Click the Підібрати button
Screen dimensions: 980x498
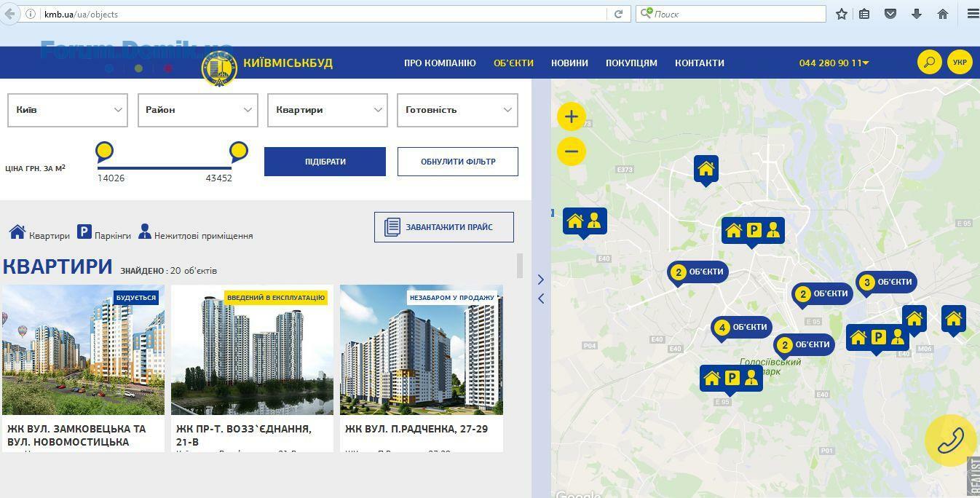325,162
